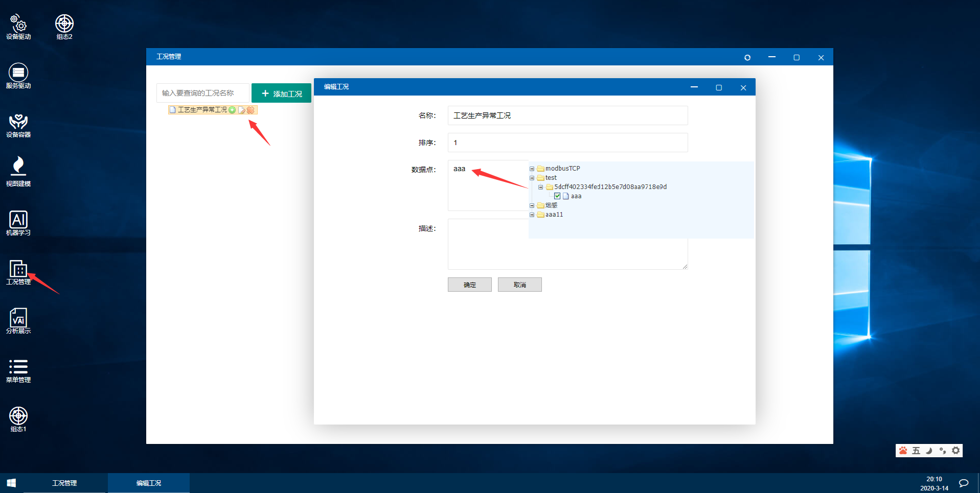Viewport: 980px width, 493px height.
Task: Open the 设备容器 desktop icon
Action: pyautogui.click(x=18, y=125)
